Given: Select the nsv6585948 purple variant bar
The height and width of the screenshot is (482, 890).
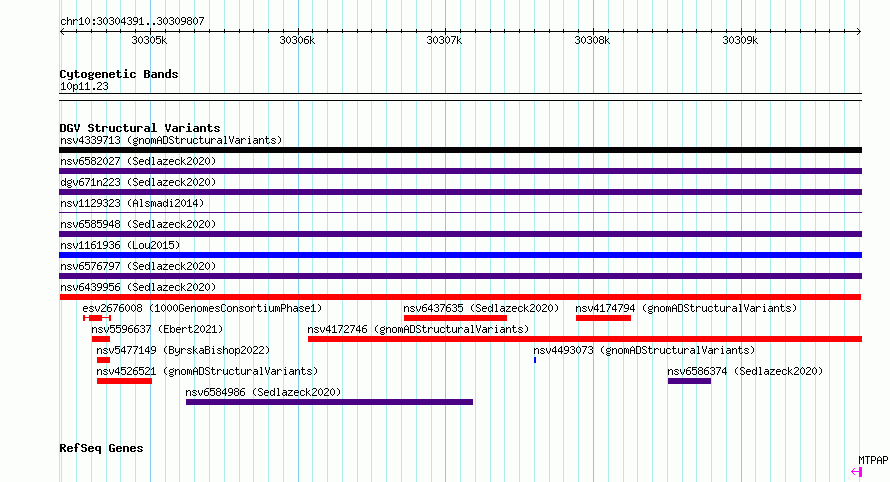Looking at the screenshot, I should pyautogui.click(x=460, y=234).
